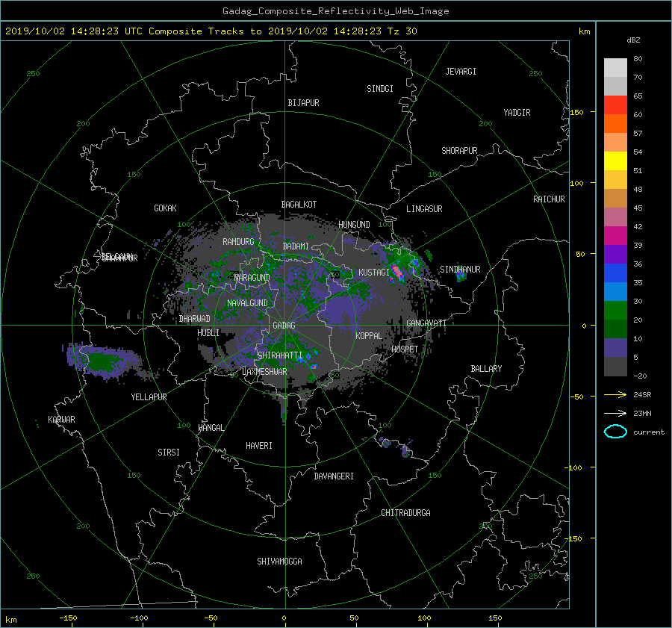Select the bright yellow swatch in dBZ legend

click(615, 161)
